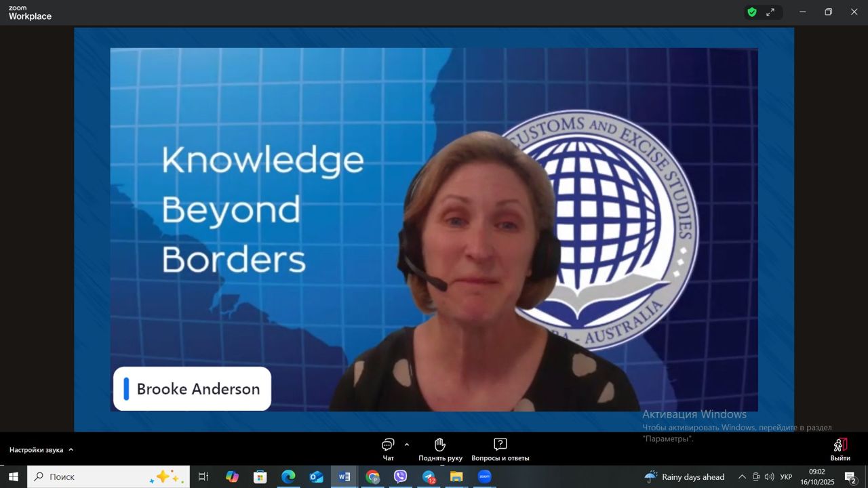The image size is (868, 488).
Task: Switch the УКР keyboard language indicator
Action: (786, 477)
